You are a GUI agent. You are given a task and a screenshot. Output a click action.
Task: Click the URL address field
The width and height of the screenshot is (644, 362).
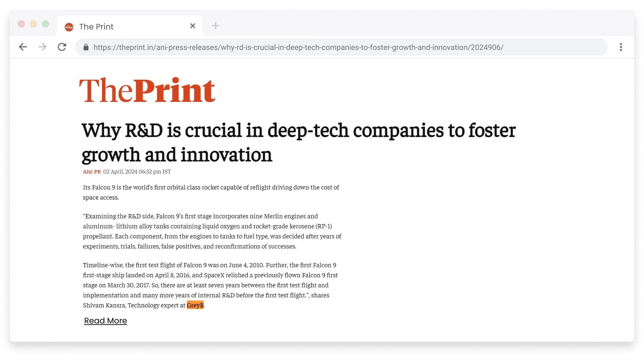coord(341,47)
